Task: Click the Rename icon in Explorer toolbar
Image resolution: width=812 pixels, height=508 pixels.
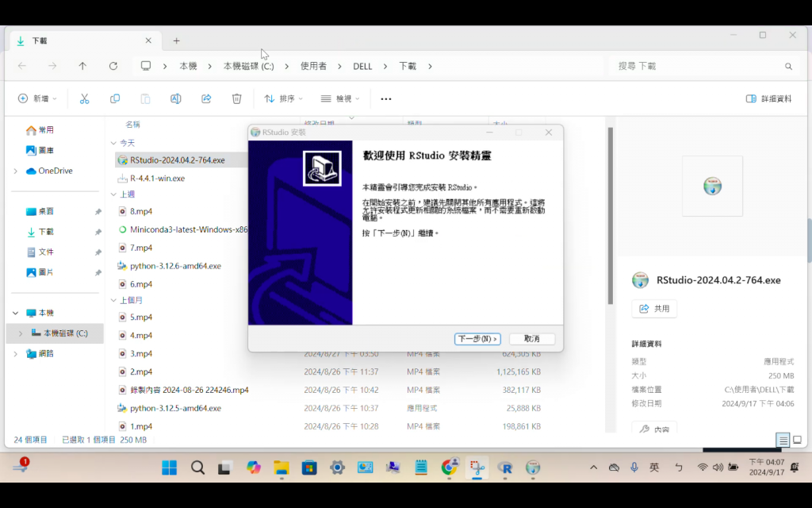Action: [x=175, y=98]
